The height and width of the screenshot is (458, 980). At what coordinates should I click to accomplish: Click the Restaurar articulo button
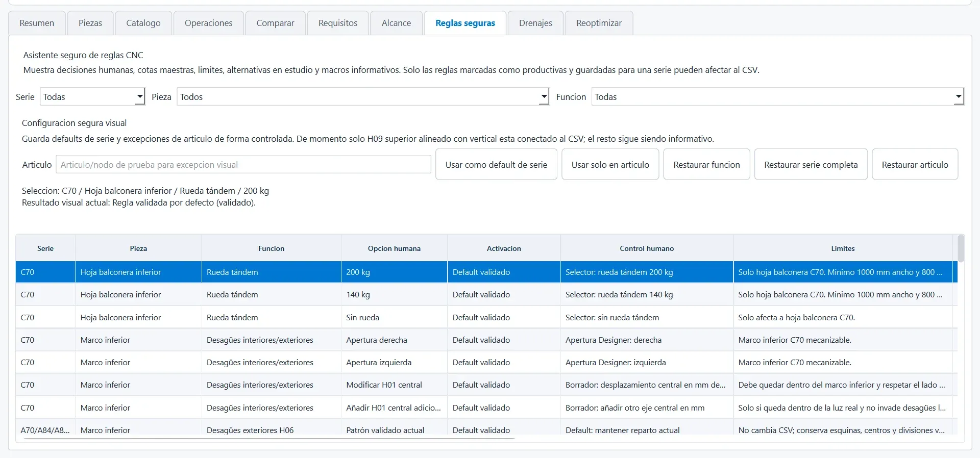coord(915,164)
